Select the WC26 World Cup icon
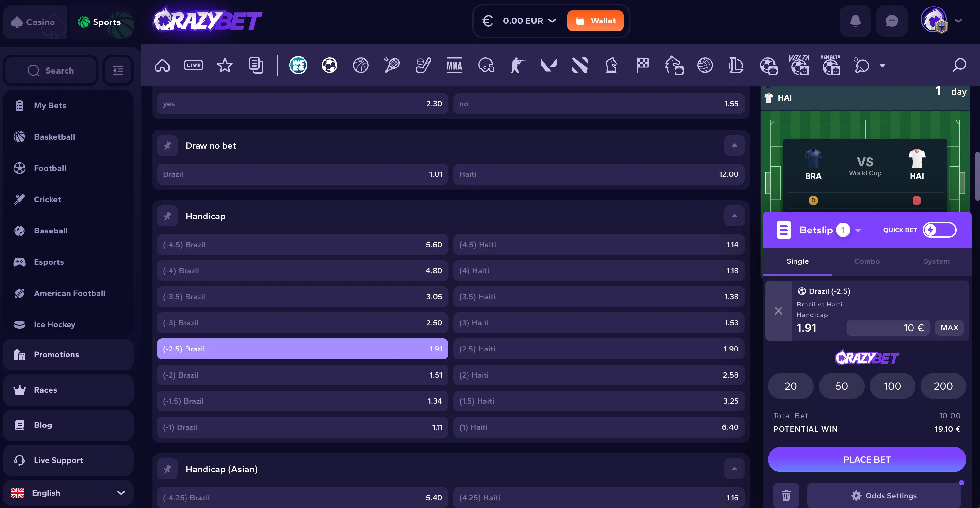 tap(298, 66)
